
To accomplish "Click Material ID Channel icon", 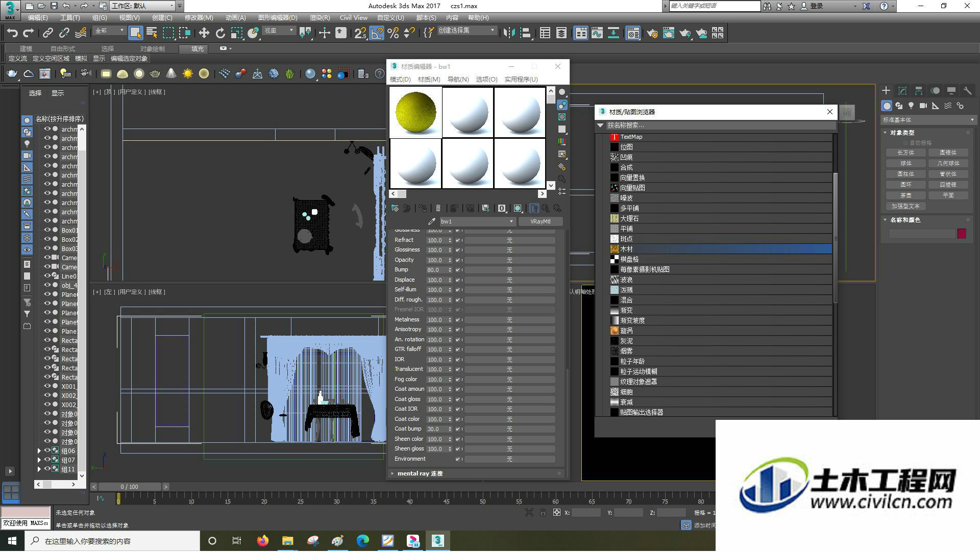I will pyautogui.click(x=502, y=208).
